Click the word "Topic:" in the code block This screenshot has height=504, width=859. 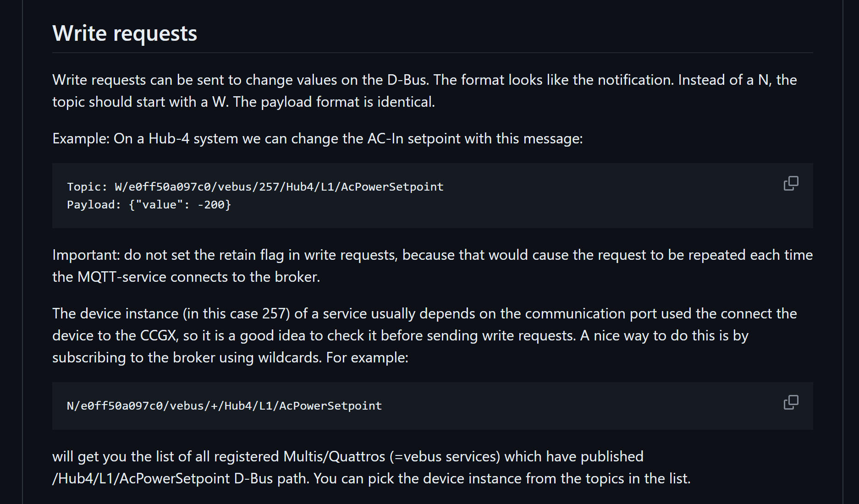coord(87,187)
